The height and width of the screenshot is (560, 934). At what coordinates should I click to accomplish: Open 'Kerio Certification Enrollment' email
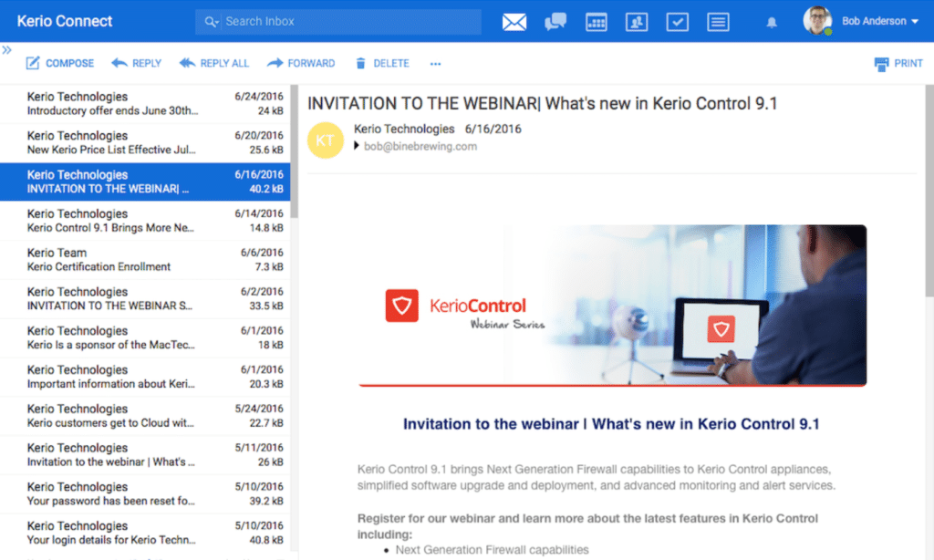(145, 260)
